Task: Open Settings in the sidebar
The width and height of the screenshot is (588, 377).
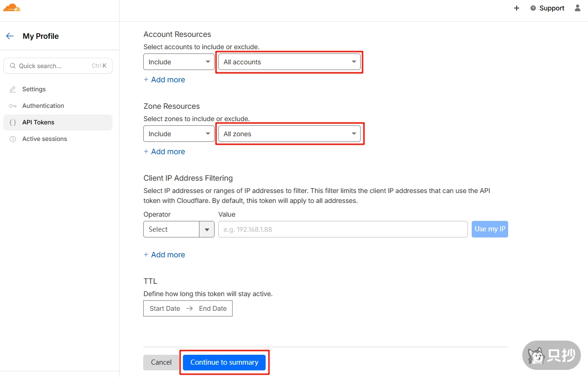Action: pos(34,89)
